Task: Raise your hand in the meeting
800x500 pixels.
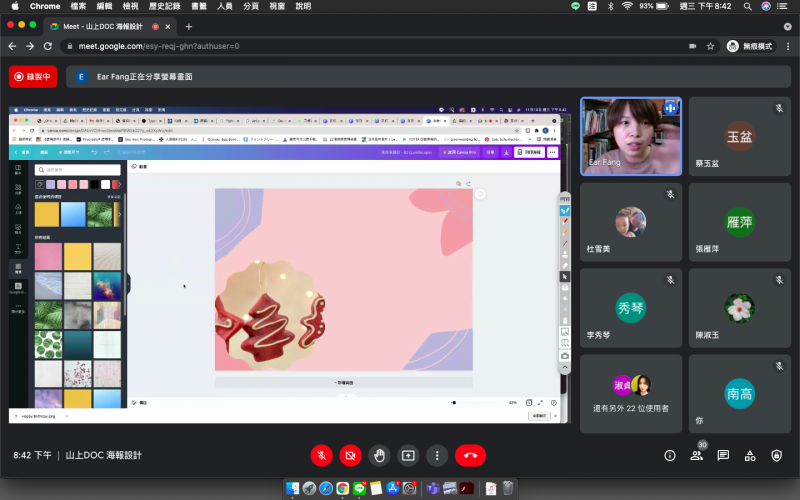Action: (380, 455)
